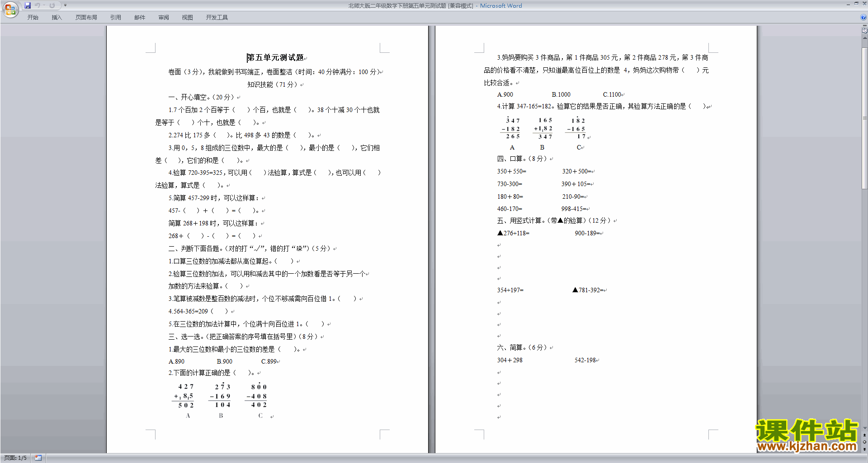Open Word Help via the question mark icon

863,17
